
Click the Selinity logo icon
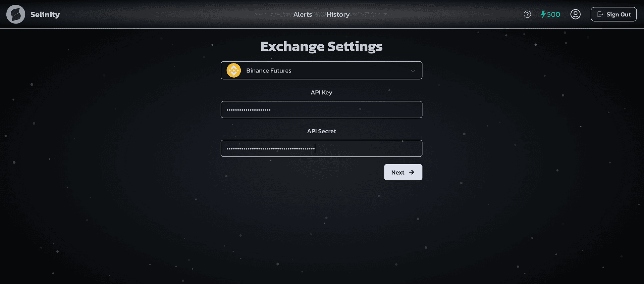(x=16, y=14)
